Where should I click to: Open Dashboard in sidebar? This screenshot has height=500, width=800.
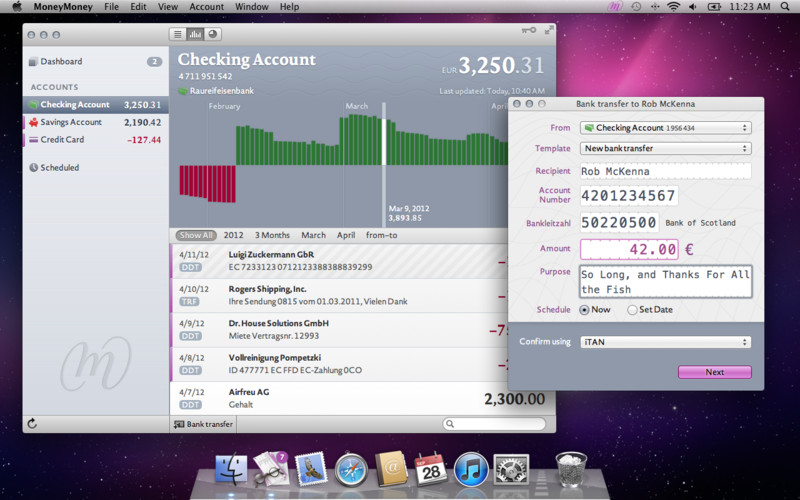(x=95, y=61)
